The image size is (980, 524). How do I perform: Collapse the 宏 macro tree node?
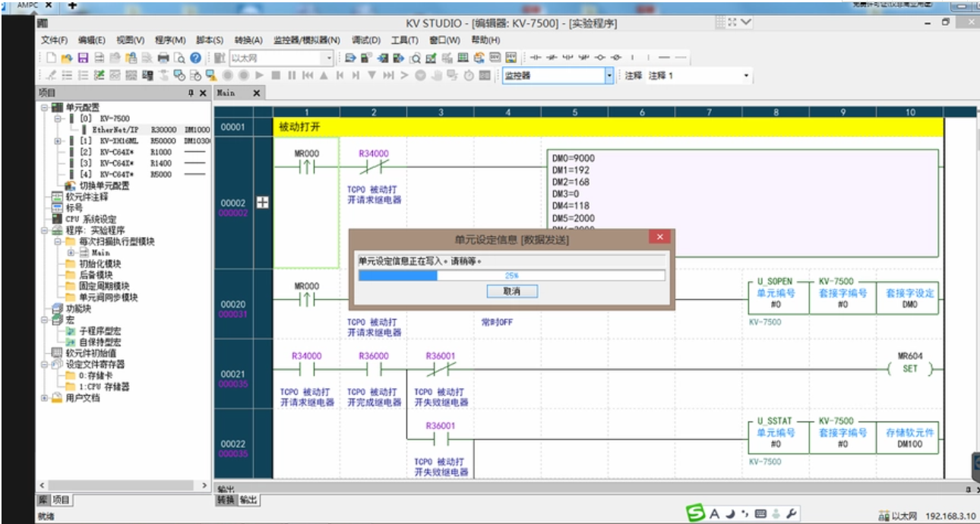click(x=45, y=320)
